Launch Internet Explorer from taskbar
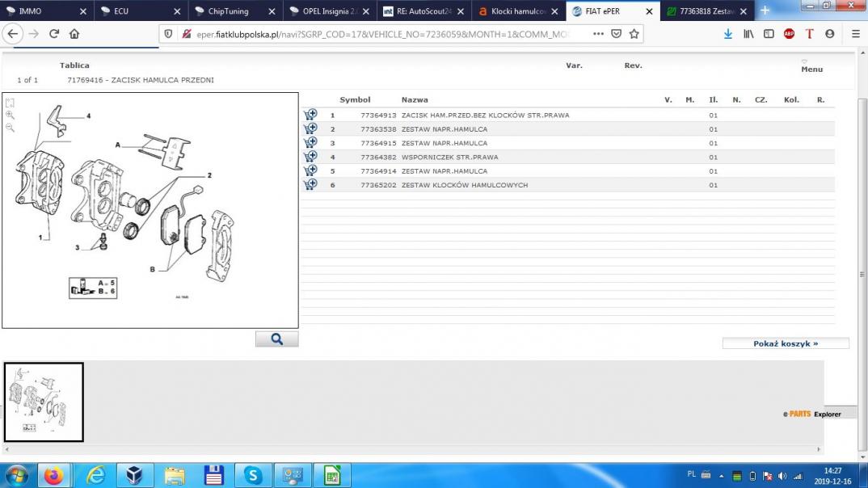868x488 pixels. coord(95,475)
